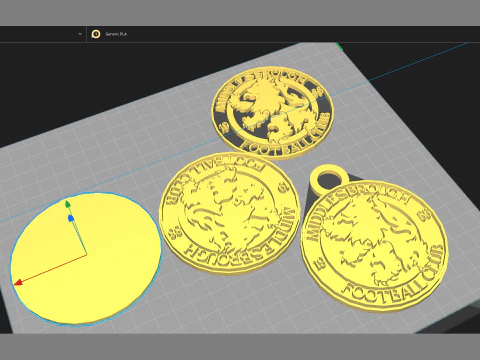Screen dimensions: 480x360
Task: Click the MIDDLESBROUGH lettering on the top badge
Action: click(257, 87)
